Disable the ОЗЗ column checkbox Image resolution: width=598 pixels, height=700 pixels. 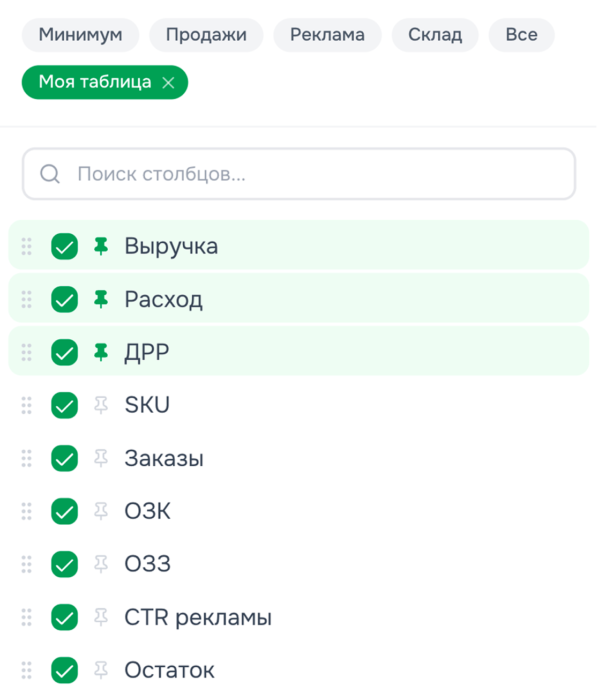pos(64,564)
